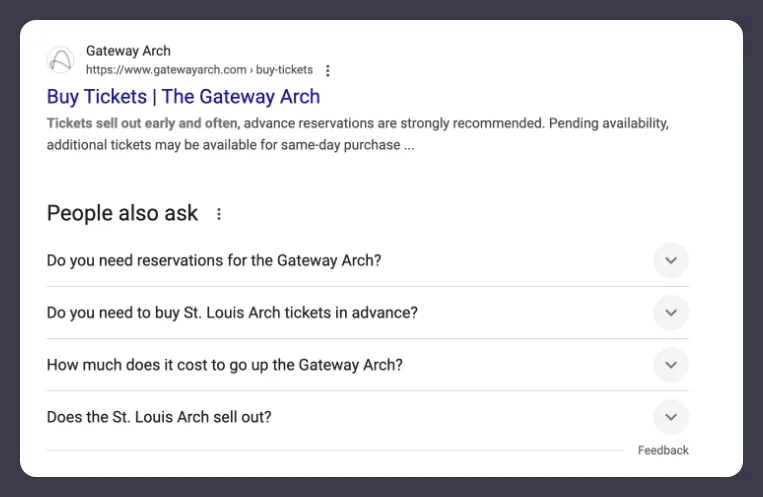Expand chevron for buying tickets in advance question
The width and height of the screenshot is (763, 497).
pos(671,313)
